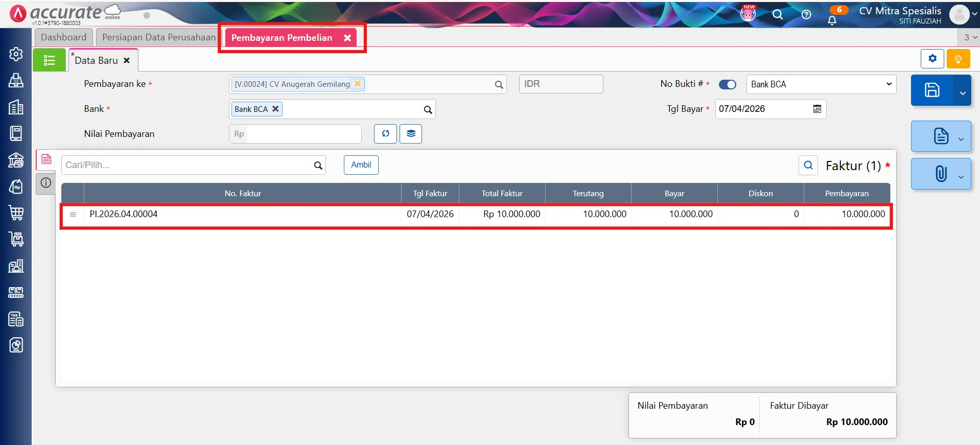Viewport: 980px width, 445px height.
Task: Click the Ambil button
Action: tap(361, 165)
